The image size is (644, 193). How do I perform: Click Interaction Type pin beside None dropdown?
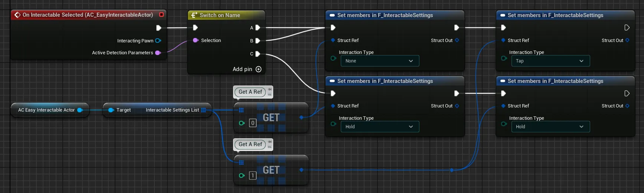coord(333,58)
